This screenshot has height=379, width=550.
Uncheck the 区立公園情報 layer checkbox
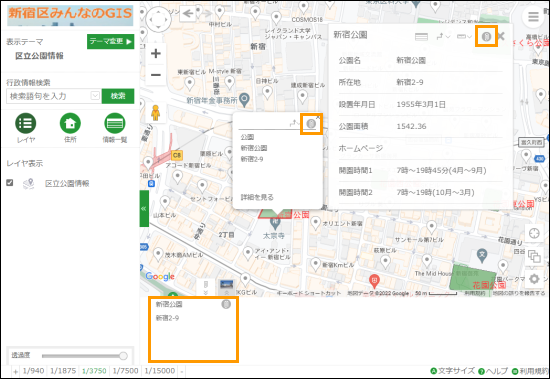[x=10, y=182]
